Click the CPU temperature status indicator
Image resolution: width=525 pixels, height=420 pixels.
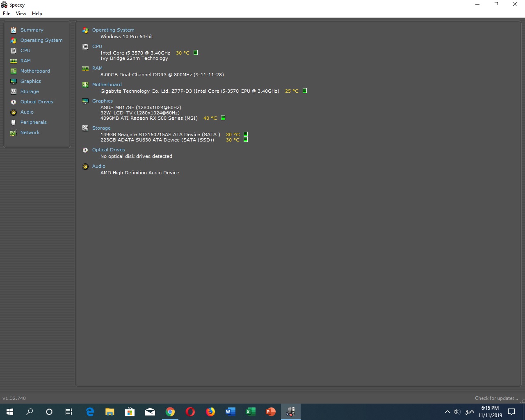coord(196,52)
